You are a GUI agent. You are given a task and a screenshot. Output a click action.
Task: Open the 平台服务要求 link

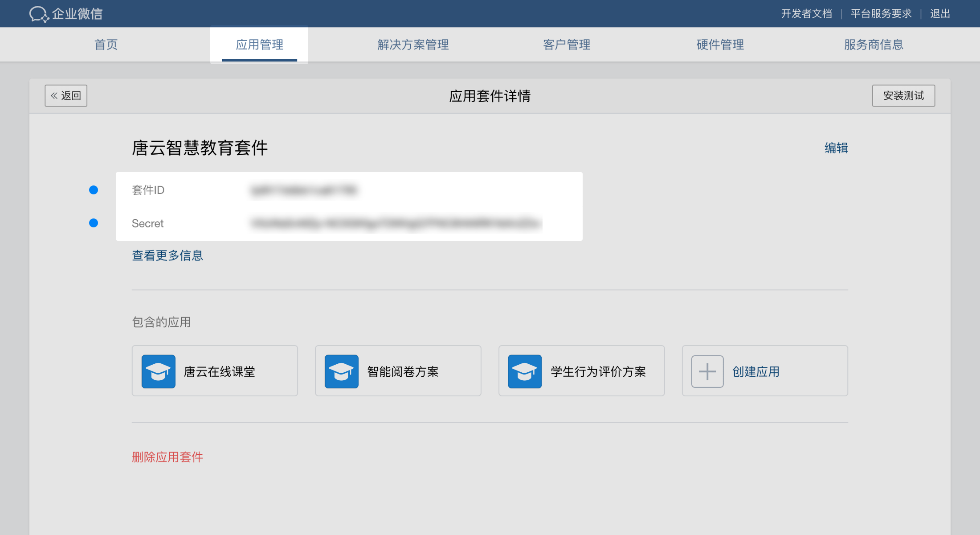[x=881, y=14]
